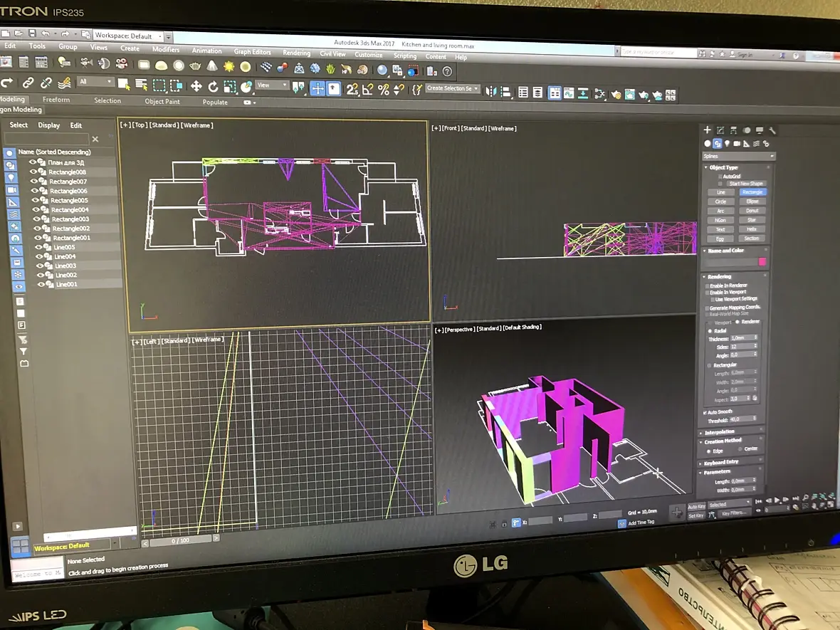Click the Unlink Selection icon
The width and height of the screenshot is (840, 630).
(46, 83)
